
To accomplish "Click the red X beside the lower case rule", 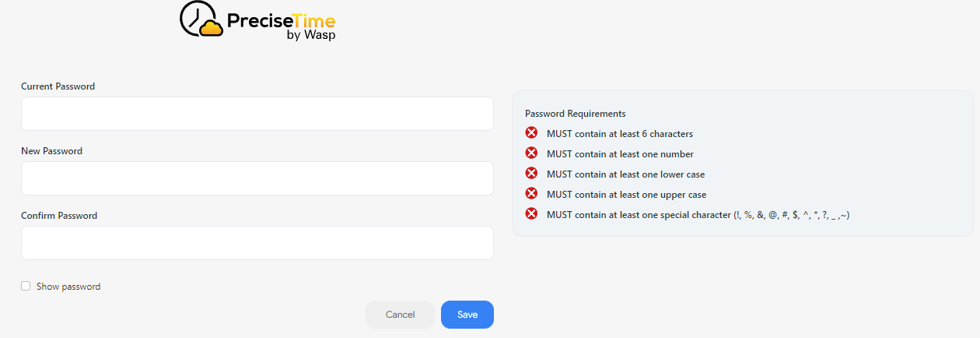I will 532,174.
